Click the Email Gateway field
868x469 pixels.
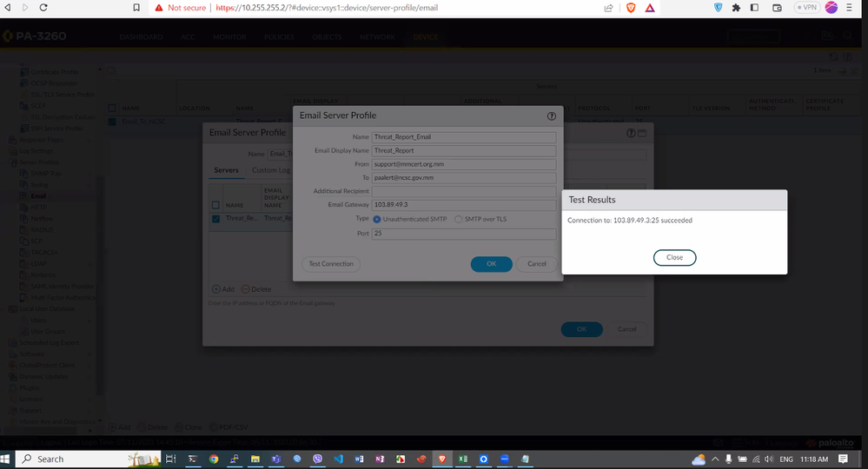coord(464,205)
